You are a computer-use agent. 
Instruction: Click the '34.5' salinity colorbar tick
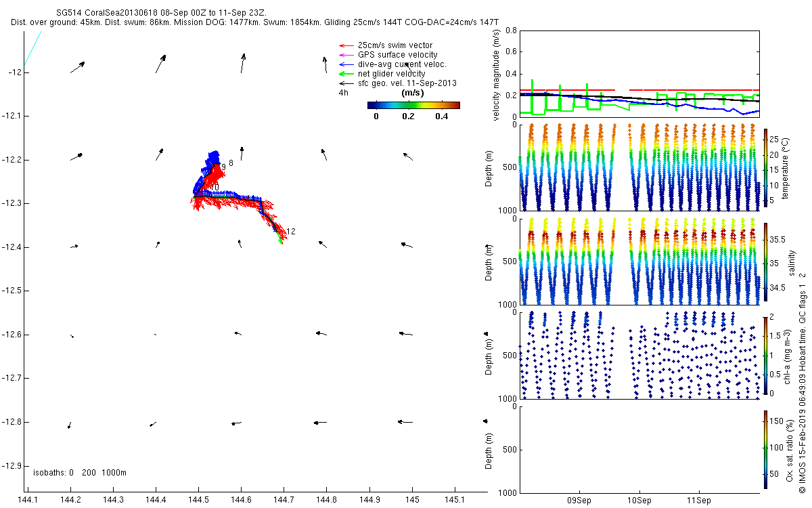click(x=777, y=287)
